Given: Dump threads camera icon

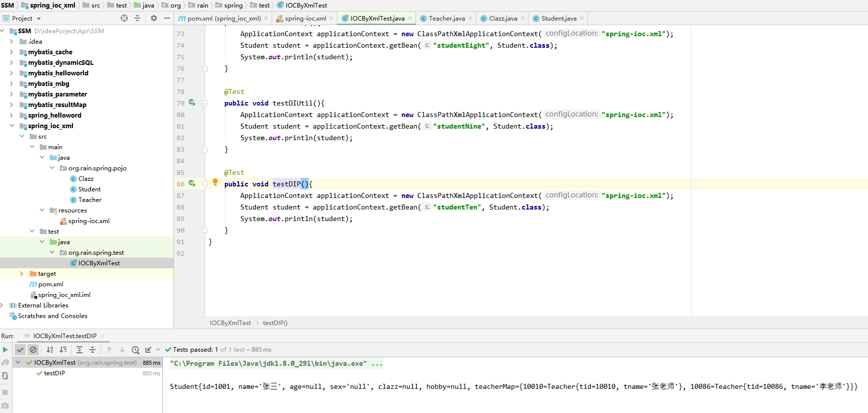Looking at the screenshot, I should [x=5, y=405].
